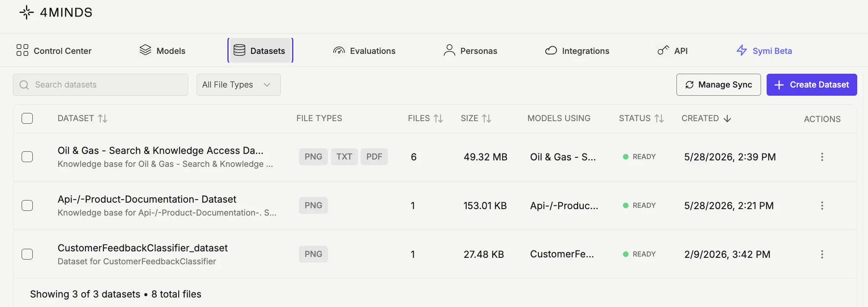The image size is (868, 307).
Task: Click the 153.01 KB size value
Action: pos(485,206)
